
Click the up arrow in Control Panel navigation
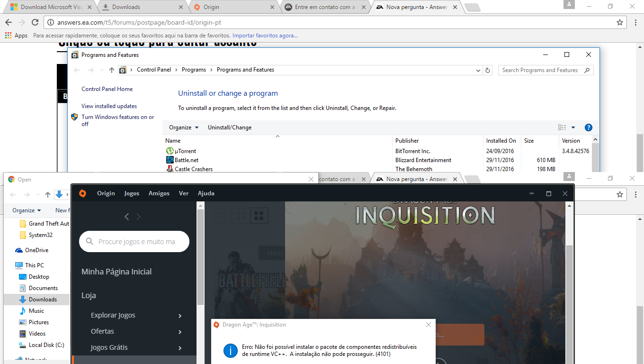(112, 70)
